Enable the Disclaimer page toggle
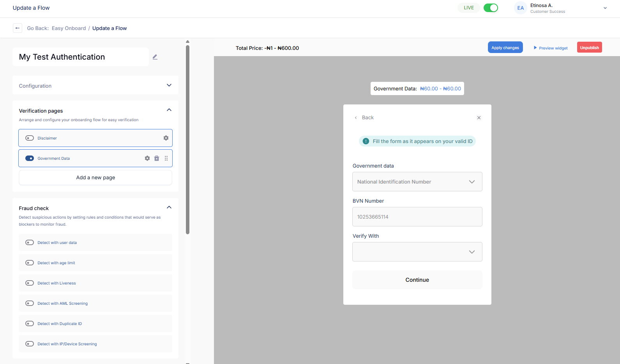620x364 pixels. click(30, 138)
